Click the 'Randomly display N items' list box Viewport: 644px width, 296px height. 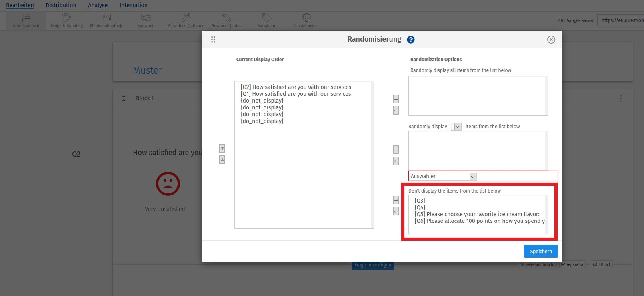click(478, 151)
